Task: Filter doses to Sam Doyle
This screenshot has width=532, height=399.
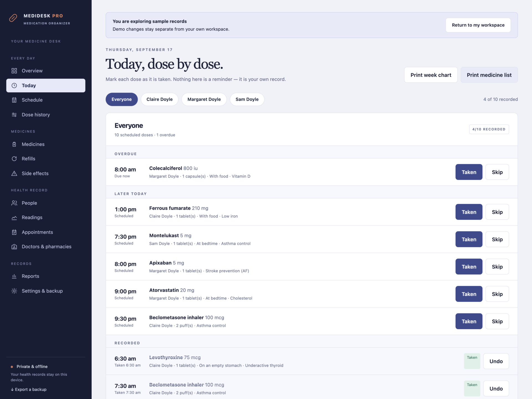Action: pyautogui.click(x=247, y=99)
